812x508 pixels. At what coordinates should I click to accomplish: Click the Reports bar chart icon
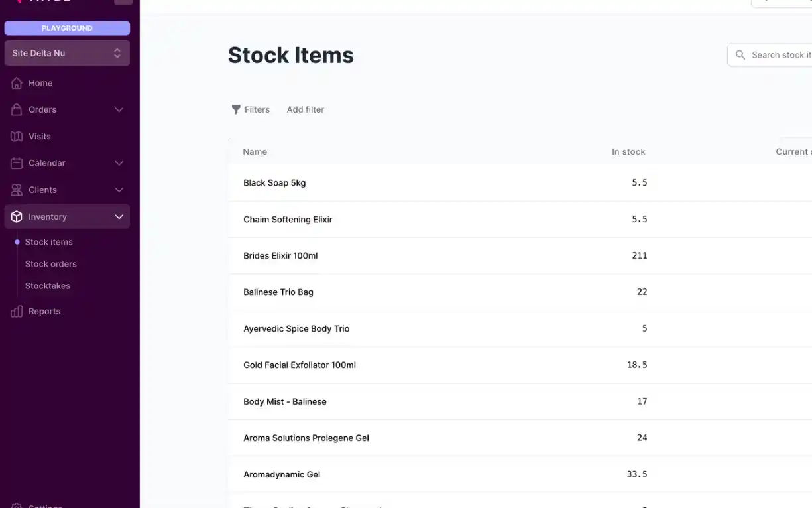click(x=17, y=312)
